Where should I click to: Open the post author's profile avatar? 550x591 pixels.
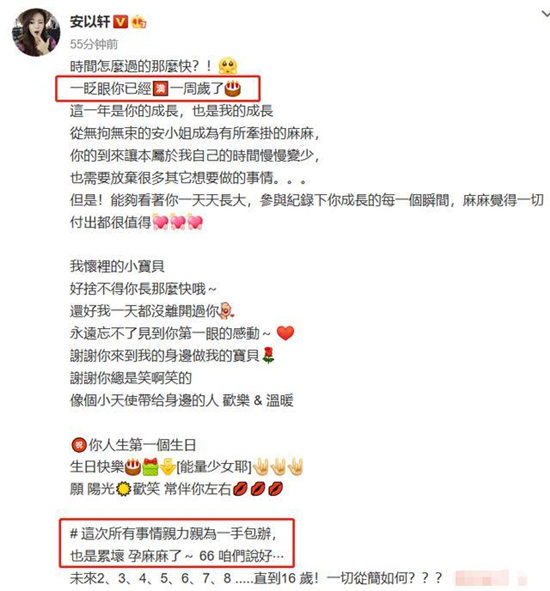(36, 32)
